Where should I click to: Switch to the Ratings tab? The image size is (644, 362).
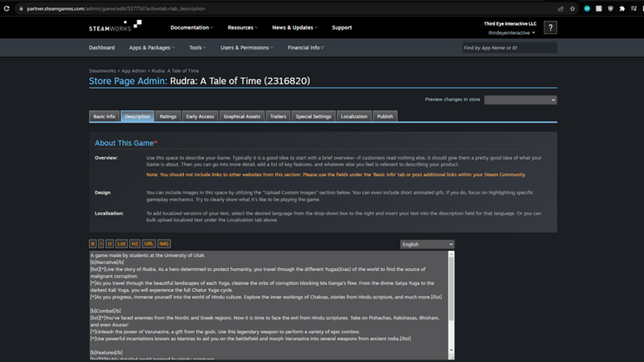pos(168,116)
